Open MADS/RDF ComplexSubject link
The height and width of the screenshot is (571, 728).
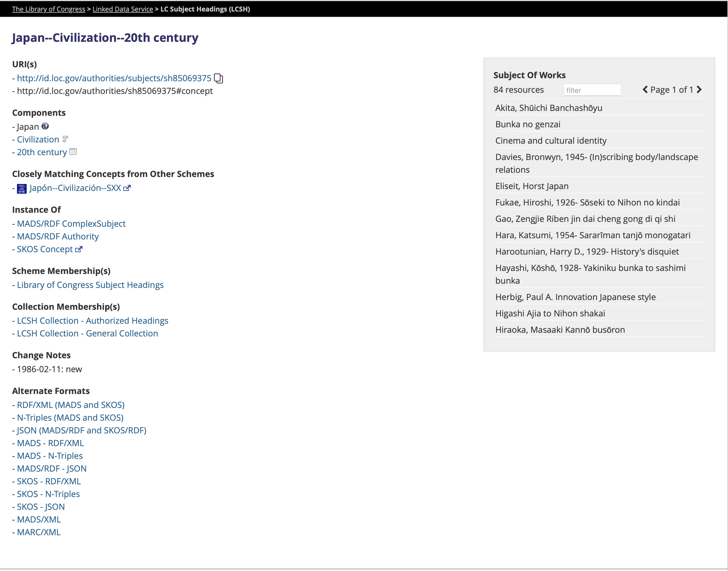coord(71,224)
